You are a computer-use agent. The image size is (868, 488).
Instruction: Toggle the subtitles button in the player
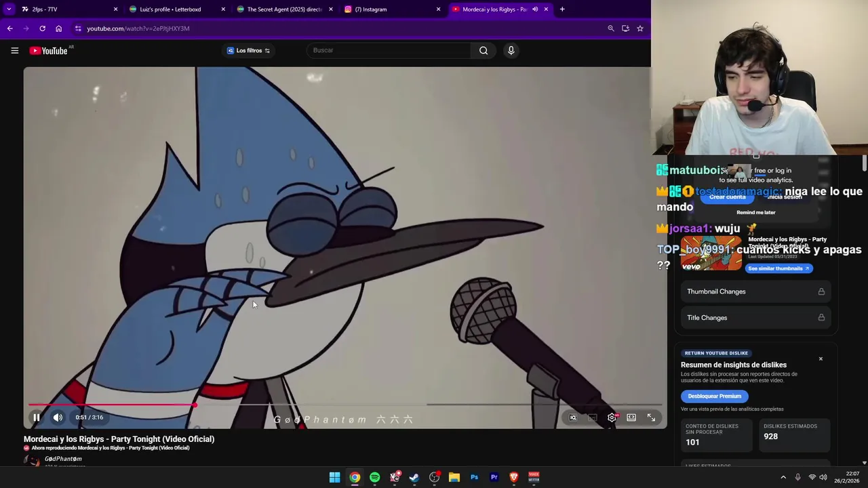592,418
